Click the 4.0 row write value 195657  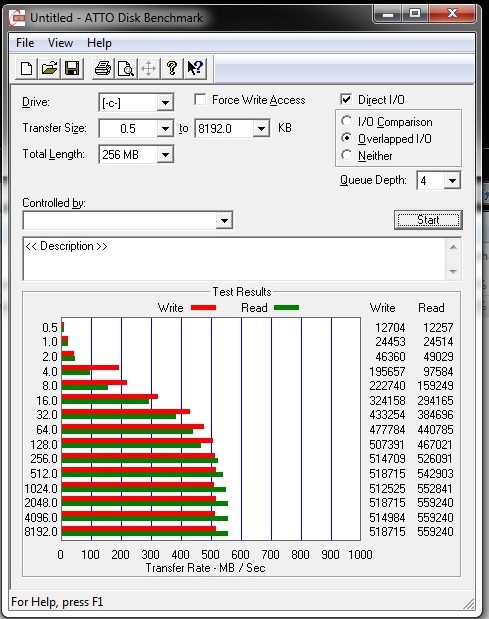pos(387,371)
